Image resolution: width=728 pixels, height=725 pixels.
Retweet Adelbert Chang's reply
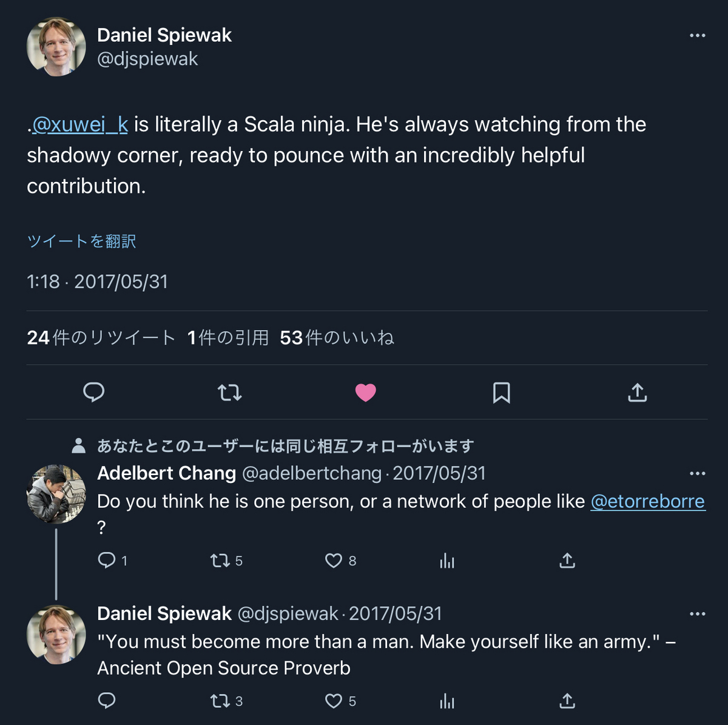(x=220, y=561)
